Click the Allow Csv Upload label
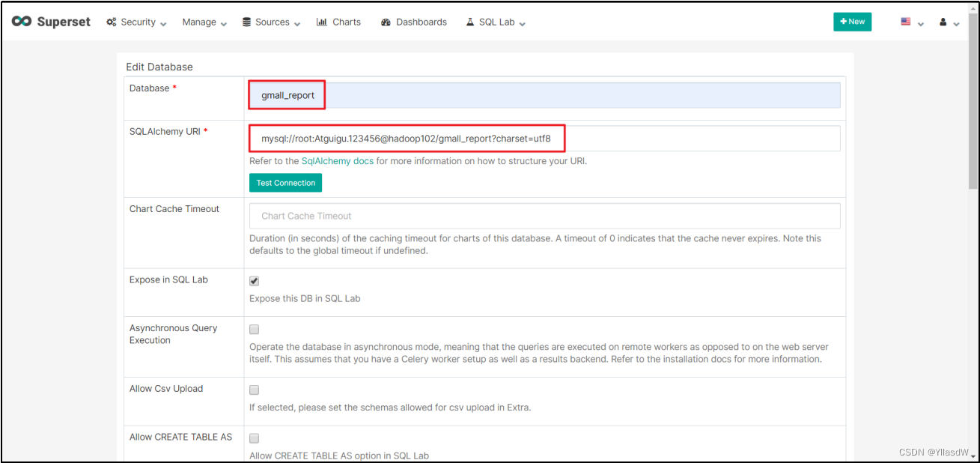The image size is (980, 463). click(x=166, y=389)
